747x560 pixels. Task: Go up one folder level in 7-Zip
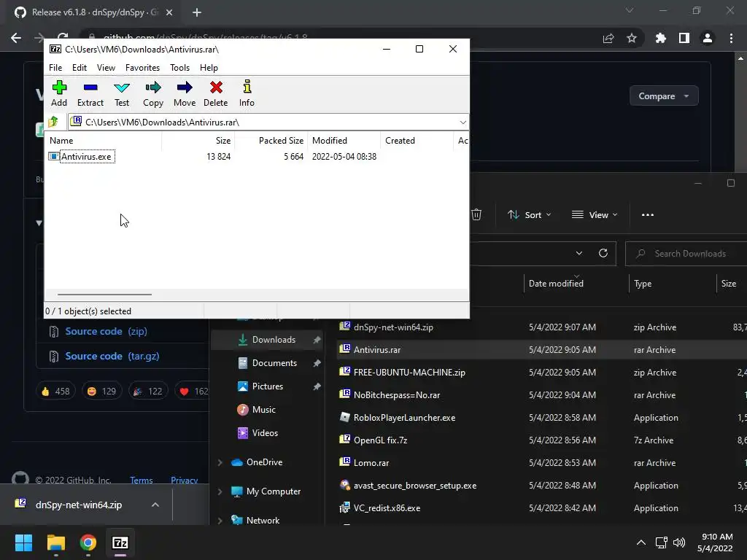point(53,122)
